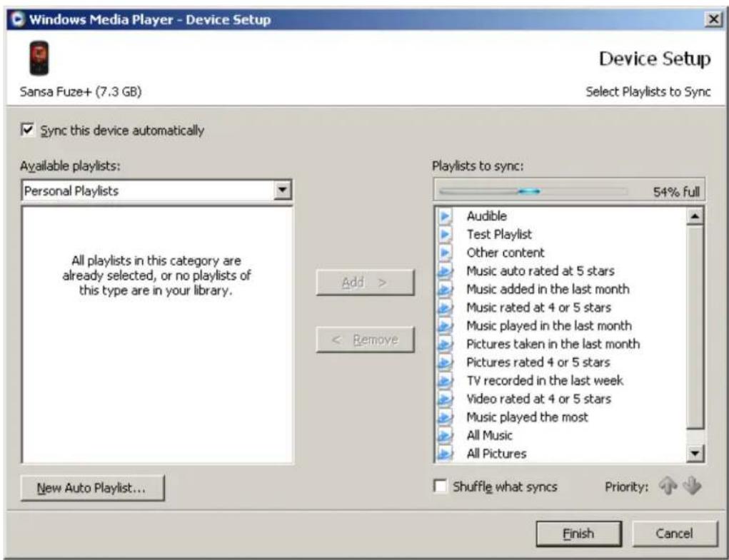729x560 pixels.
Task: Click icon beside Music added in the last month
Action: [445, 290]
